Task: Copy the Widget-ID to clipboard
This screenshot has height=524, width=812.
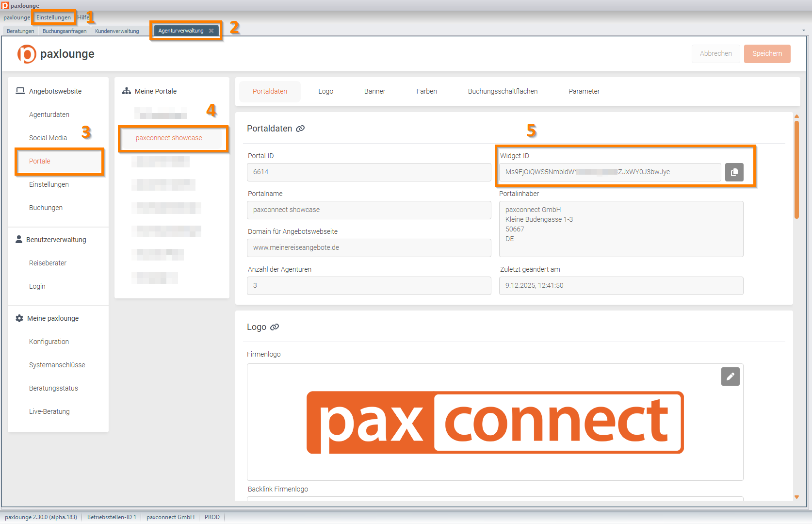Action: (734, 172)
